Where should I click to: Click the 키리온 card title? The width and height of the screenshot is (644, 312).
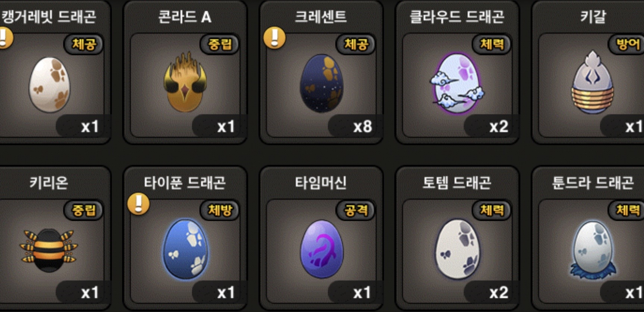pos(49,183)
